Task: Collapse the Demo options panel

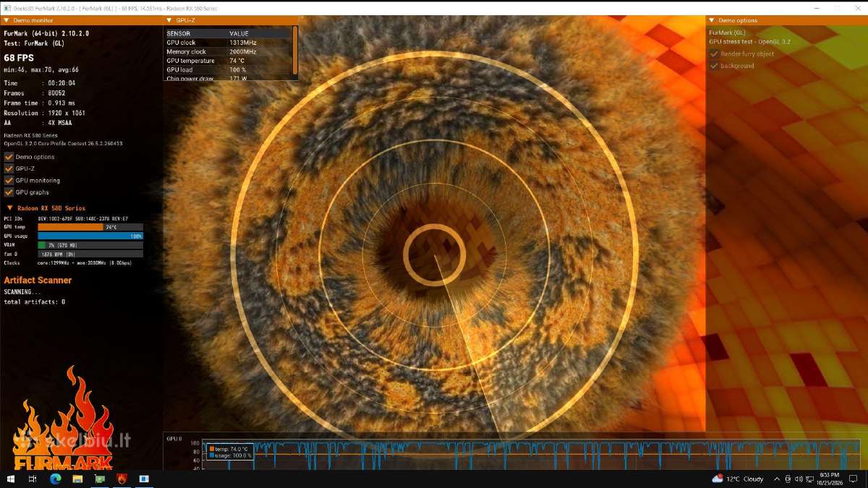Action: tap(712, 20)
